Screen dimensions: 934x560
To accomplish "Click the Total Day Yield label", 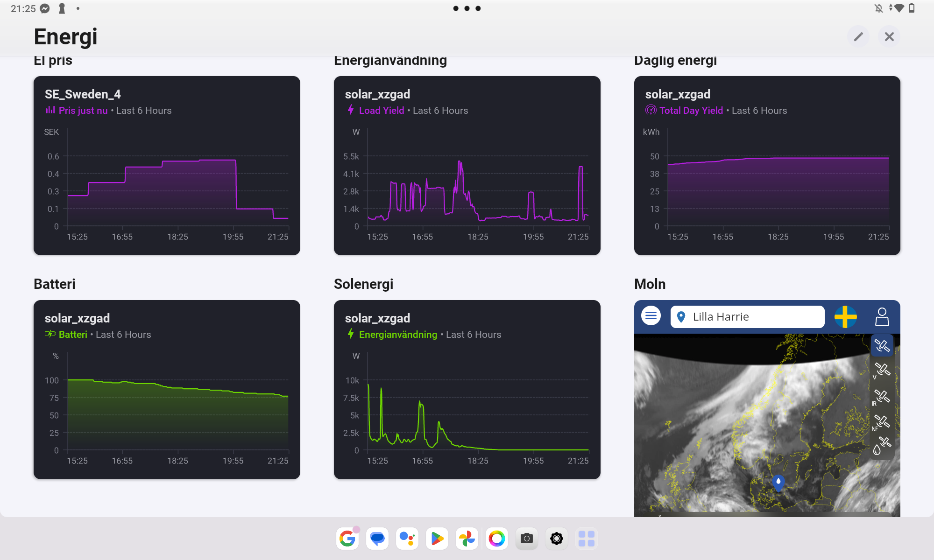I will point(691,111).
